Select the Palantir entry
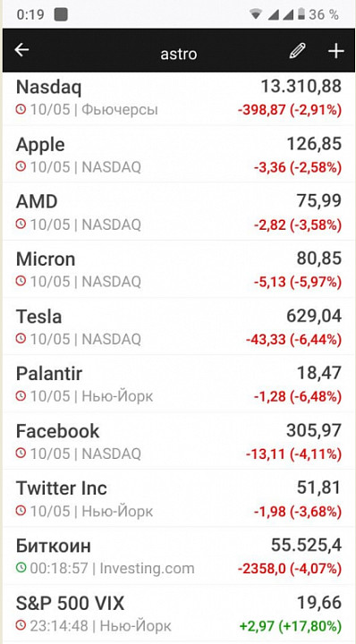This screenshot has height=644, width=356. point(178,384)
